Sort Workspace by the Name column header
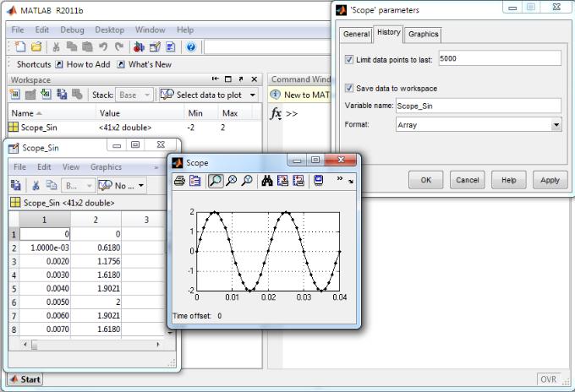This screenshot has height=392, width=575. click(x=52, y=113)
